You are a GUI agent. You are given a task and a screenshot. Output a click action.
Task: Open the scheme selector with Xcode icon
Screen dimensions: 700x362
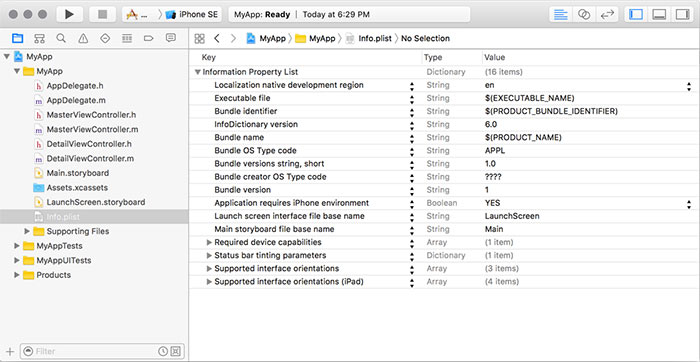[137, 14]
